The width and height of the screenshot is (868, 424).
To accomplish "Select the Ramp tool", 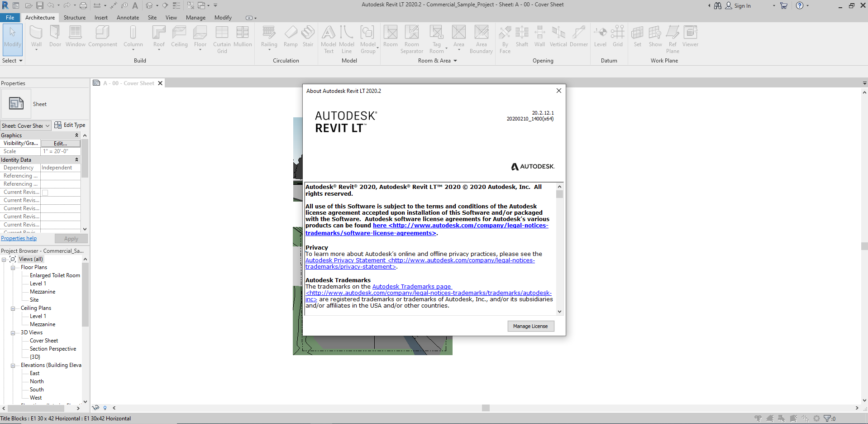I will [x=291, y=36].
